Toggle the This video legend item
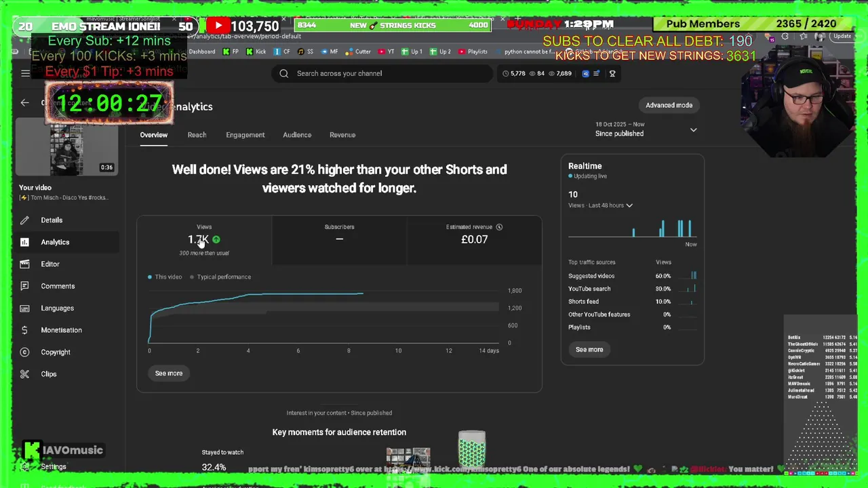This screenshot has height=488, width=868. [x=165, y=277]
